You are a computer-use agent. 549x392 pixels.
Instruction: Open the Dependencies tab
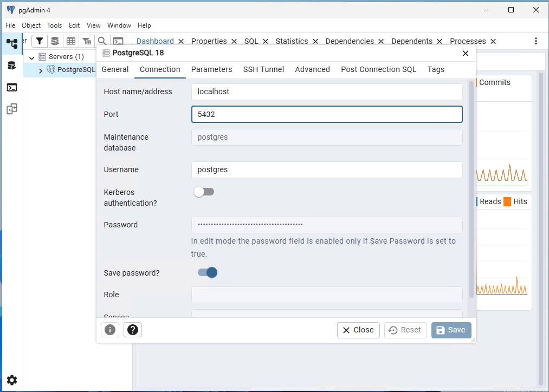coord(350,41)
